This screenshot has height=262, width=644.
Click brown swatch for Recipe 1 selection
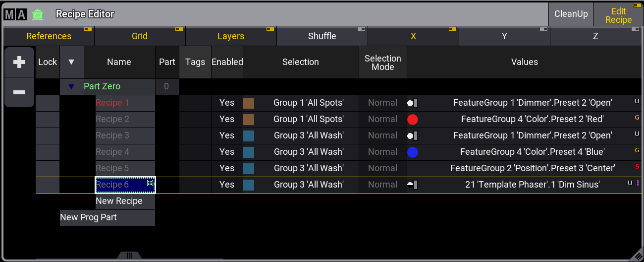(x=249, y=103)
